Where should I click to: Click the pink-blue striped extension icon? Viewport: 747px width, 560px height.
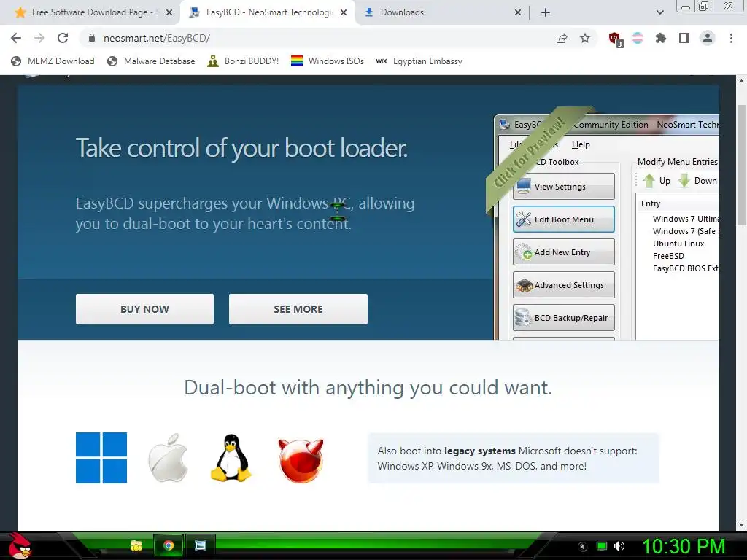coord(638,38)
